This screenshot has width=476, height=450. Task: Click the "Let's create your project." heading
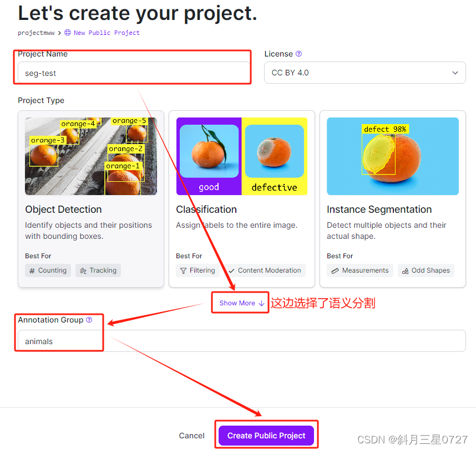(138, 14)
